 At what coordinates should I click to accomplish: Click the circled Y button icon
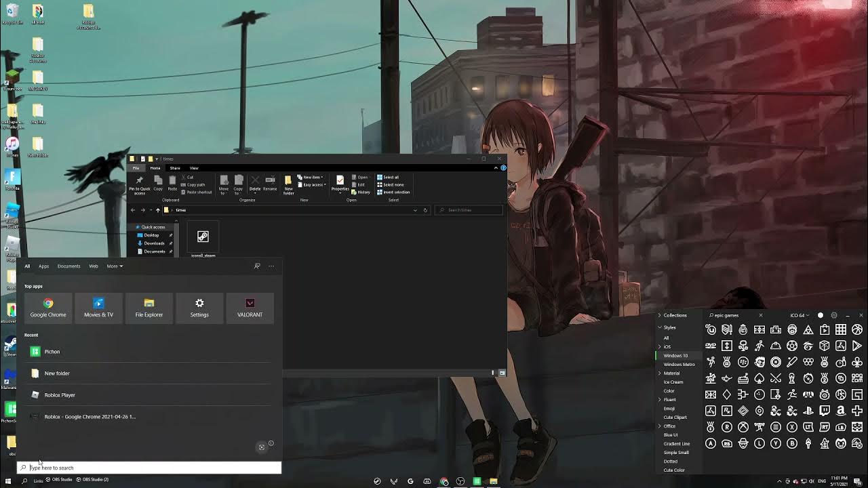coord(776,443)
